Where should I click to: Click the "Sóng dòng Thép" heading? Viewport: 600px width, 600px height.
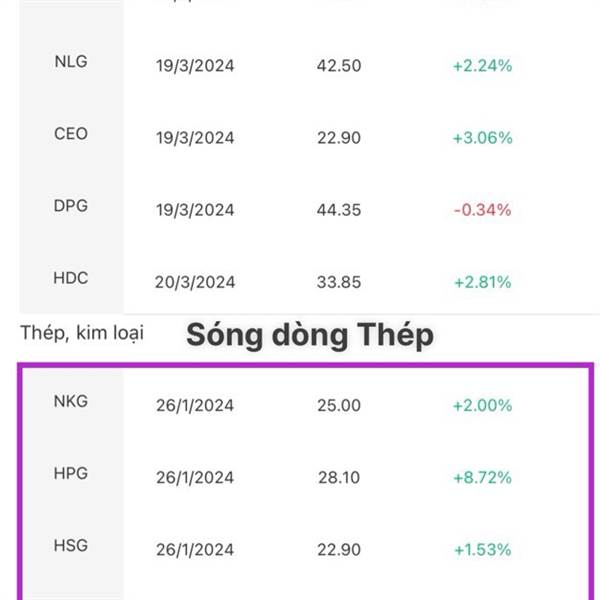(310, 336)
